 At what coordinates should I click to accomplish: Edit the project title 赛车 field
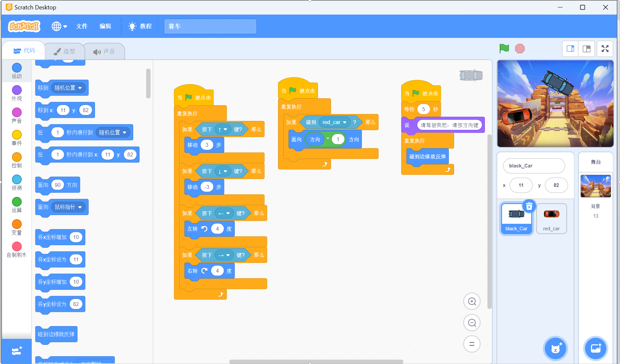point(210,26)
